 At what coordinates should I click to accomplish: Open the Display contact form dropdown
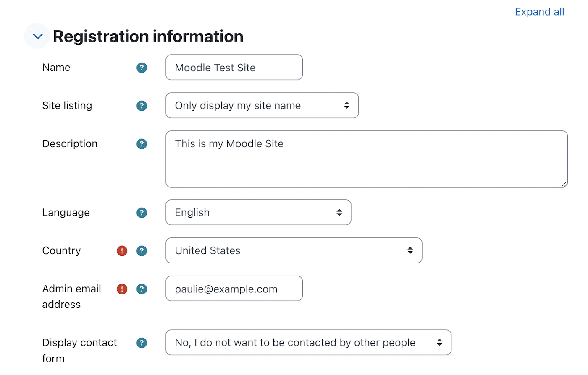308,342
